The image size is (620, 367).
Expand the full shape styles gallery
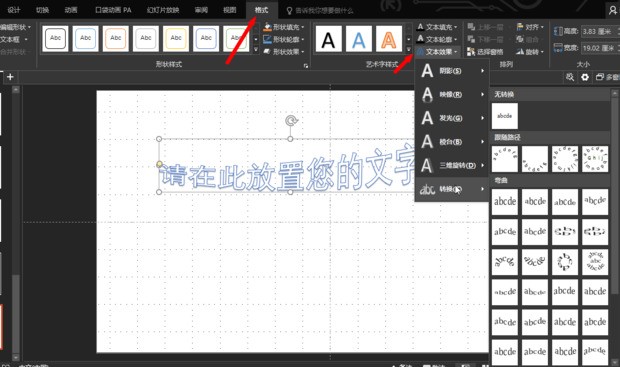(255, 49)
